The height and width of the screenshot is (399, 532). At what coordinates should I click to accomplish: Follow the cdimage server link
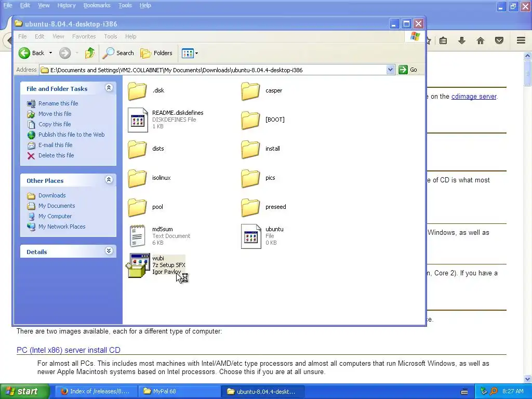[474, 96]
